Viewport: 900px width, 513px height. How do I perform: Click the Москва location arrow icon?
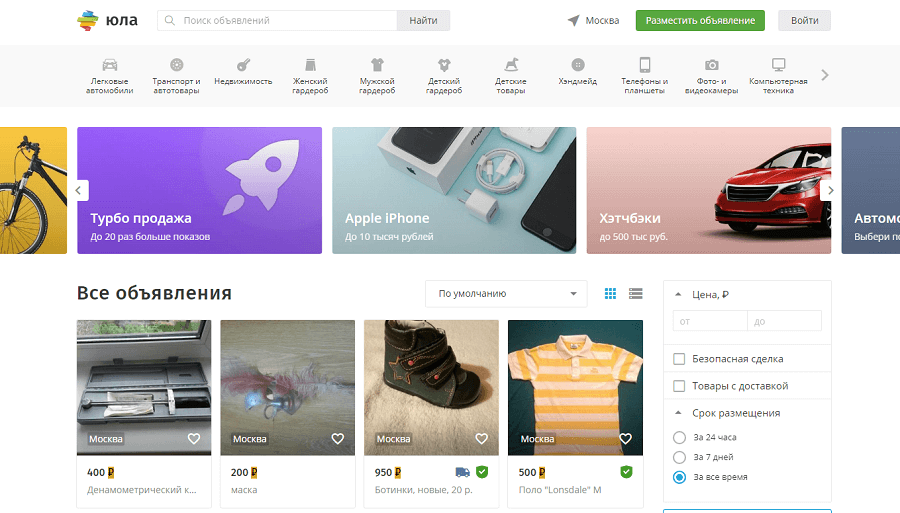pos(574,20)
